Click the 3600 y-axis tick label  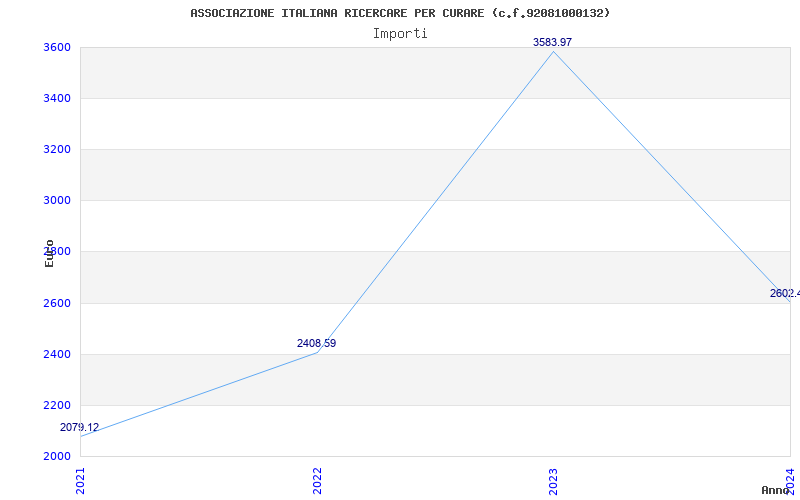click(x=56, y=47)
